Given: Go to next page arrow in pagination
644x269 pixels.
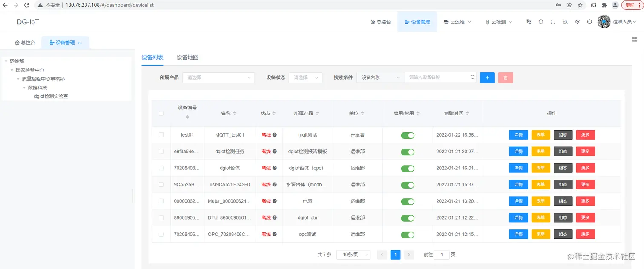Looking at the screenshot, I should point(409,255).
